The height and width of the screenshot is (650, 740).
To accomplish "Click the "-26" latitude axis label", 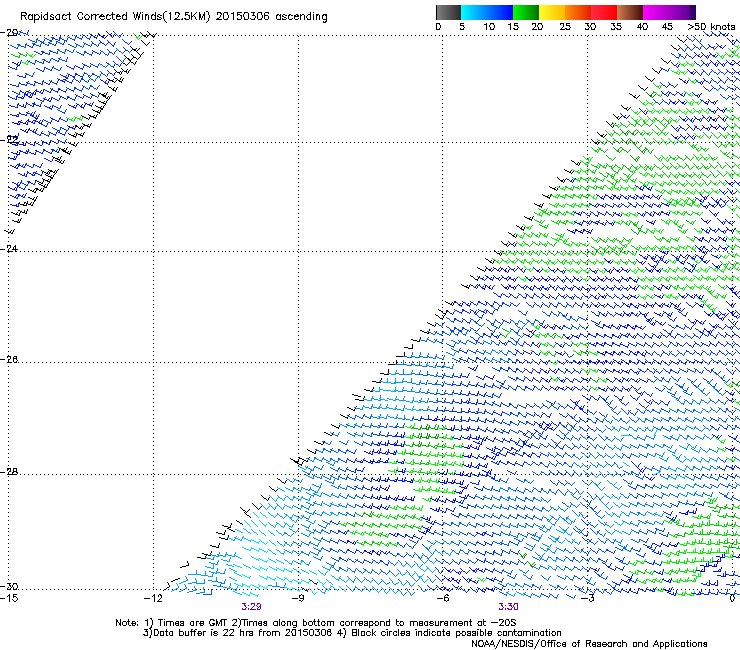I will click(9, 360).
